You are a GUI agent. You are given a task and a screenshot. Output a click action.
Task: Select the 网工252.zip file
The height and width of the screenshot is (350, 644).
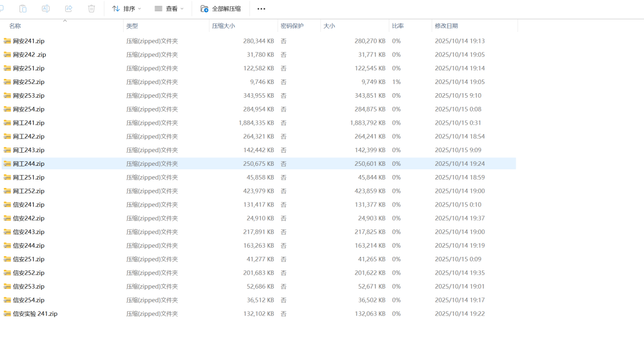pos(29,192)
